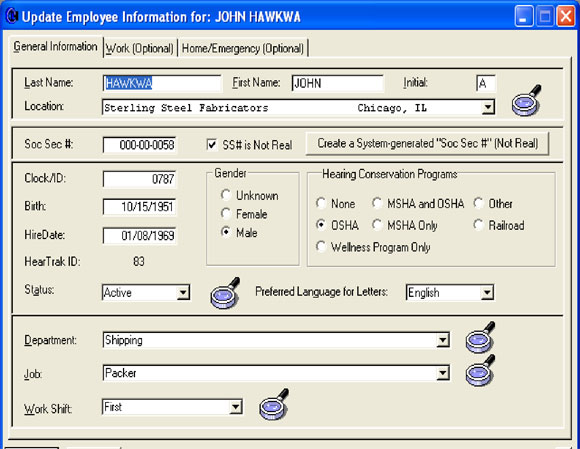Select the Female gender option
Viewport: 580px width, 449px height.
[x=226, y=213]
